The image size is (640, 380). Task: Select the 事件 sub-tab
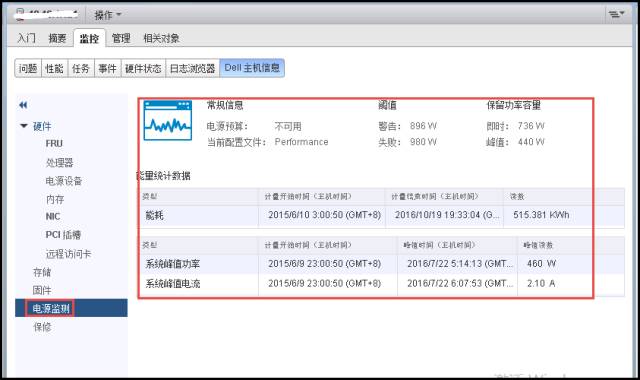click(x=108, y=68)
